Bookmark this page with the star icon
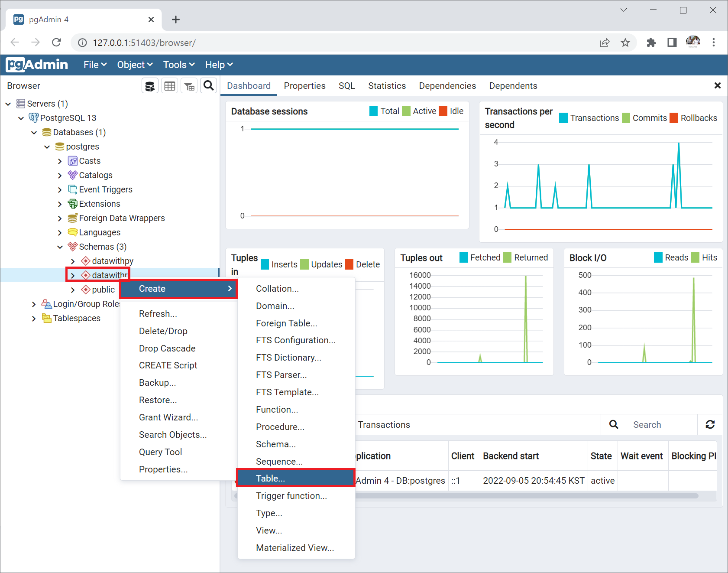728x573 pixels. (625, 42)
